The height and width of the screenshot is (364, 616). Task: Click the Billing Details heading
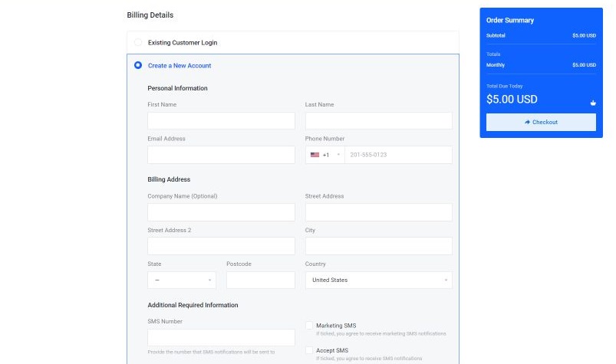150,15
